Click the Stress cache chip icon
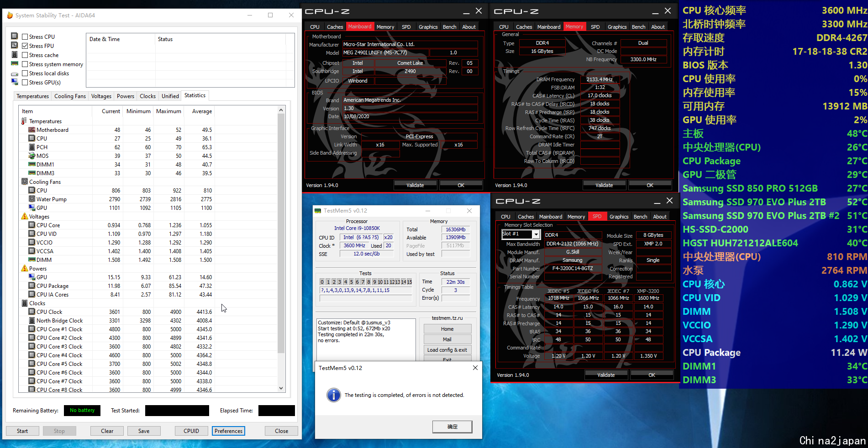The height and width of the screenshot is (448, 868). pyautogui.click(x=15, y=54)
